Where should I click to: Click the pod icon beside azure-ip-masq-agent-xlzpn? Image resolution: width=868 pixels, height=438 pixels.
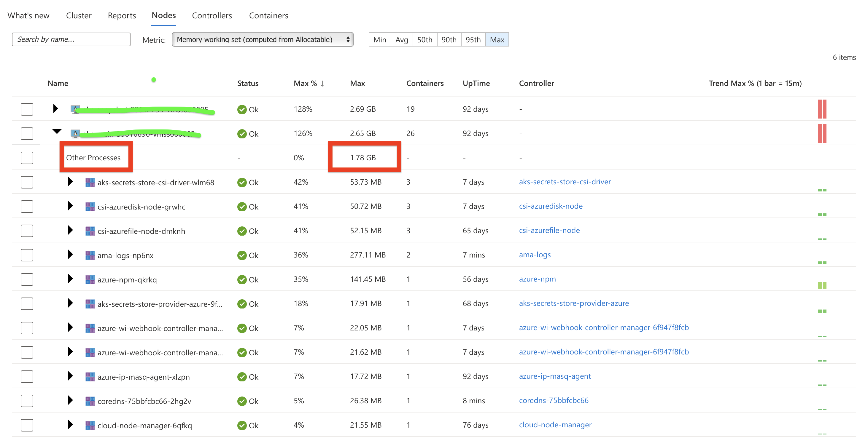point(90,376)
